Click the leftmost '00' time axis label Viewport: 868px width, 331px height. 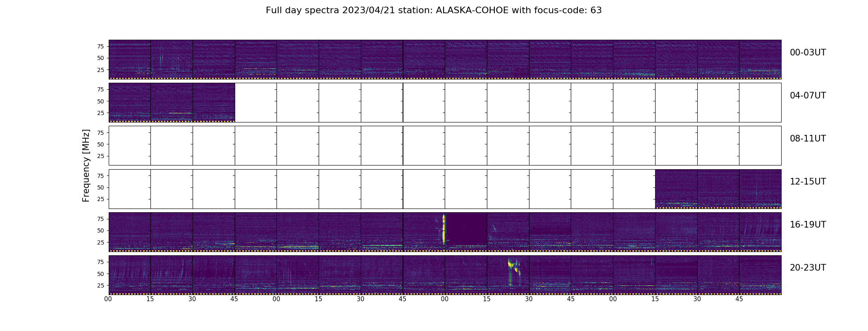pos(108,299)
